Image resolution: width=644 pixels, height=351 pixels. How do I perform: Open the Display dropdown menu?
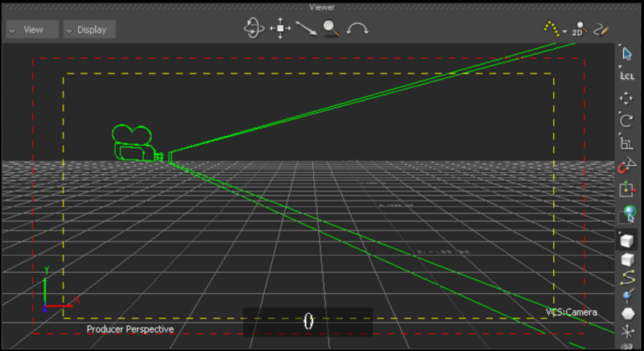[x=89, y=30]
